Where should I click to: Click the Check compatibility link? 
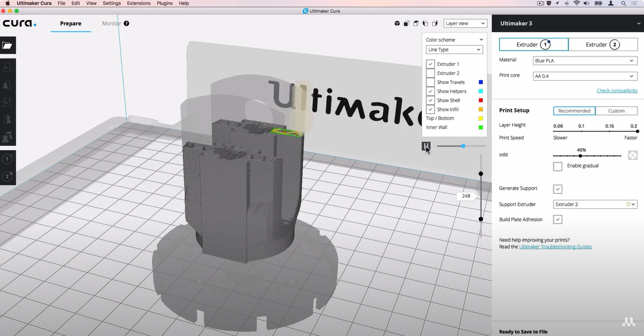tap(617, 90)
